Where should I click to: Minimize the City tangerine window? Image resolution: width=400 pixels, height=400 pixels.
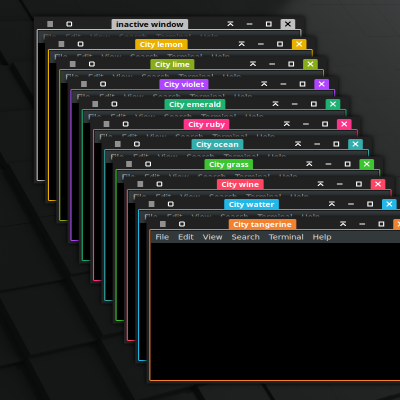coord(362,224)
